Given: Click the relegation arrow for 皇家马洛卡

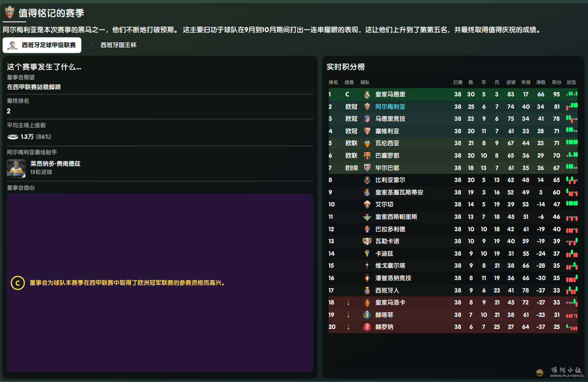Looking at the screenshot, I should click(348, 302).
